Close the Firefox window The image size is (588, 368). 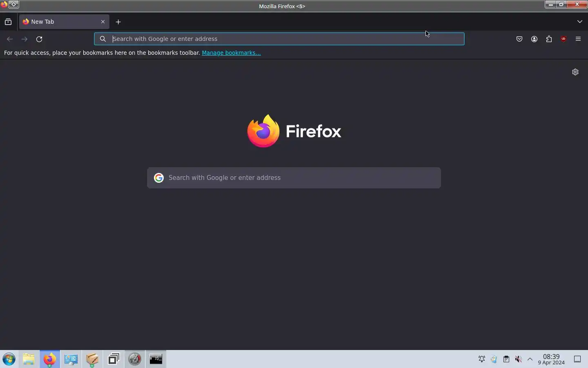[578, 4]
